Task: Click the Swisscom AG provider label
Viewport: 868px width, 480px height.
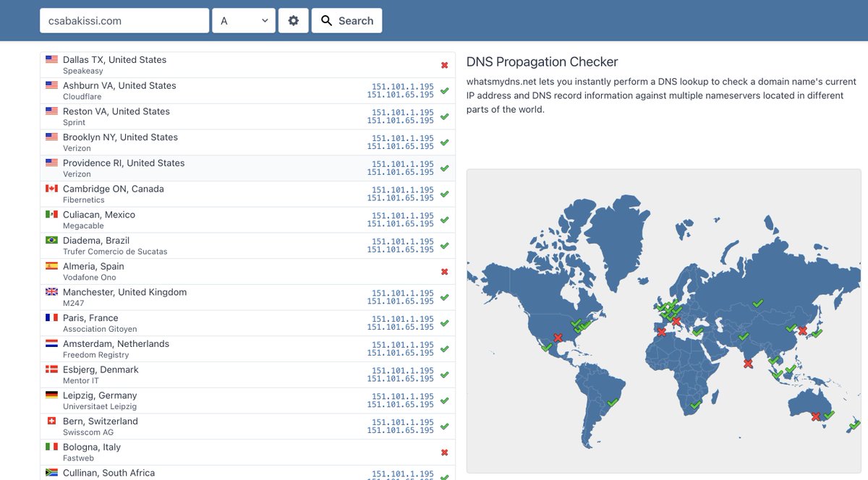Action: (x=88, y=433)
